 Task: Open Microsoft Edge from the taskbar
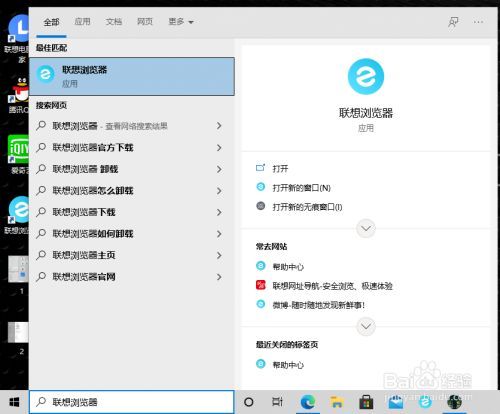308,402
